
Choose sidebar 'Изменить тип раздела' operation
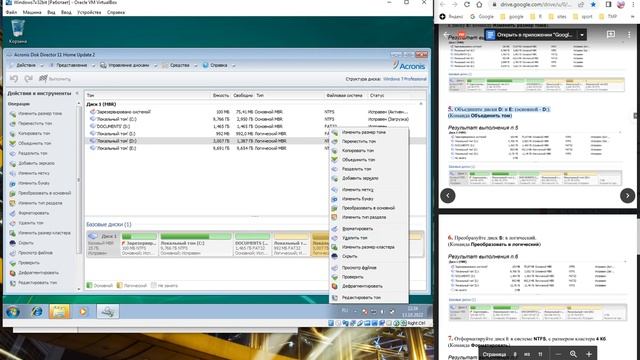point(40,203)
